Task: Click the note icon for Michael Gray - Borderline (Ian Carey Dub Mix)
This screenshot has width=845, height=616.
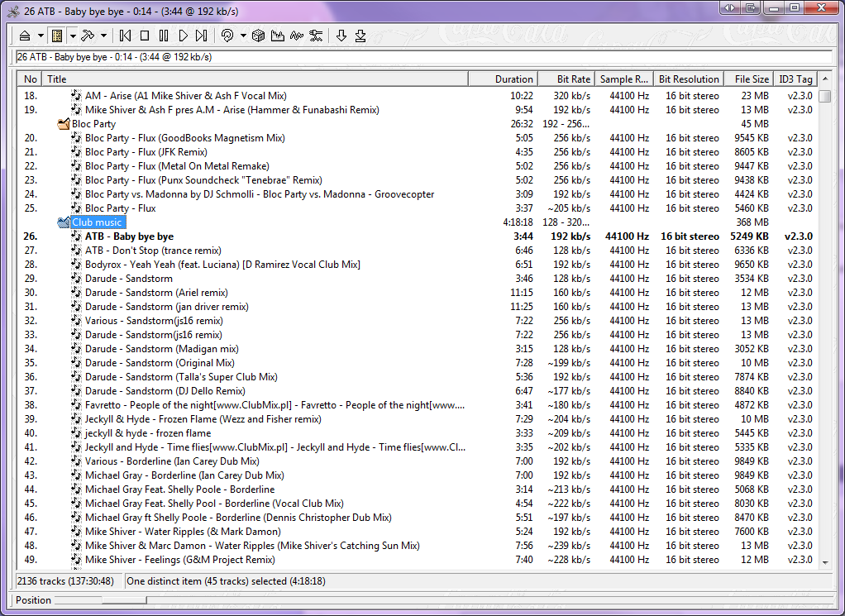Action: [76, 475]
